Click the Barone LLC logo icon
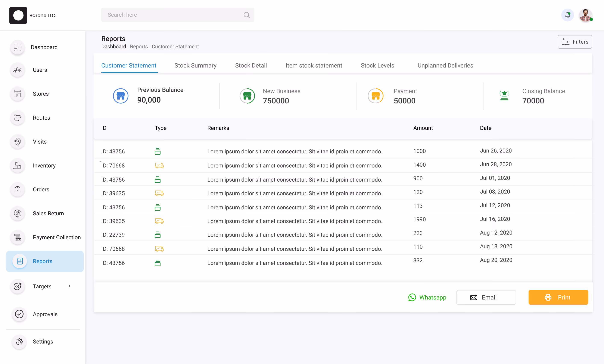The width and height of the screenshot is (604, 364). (18, 15)
